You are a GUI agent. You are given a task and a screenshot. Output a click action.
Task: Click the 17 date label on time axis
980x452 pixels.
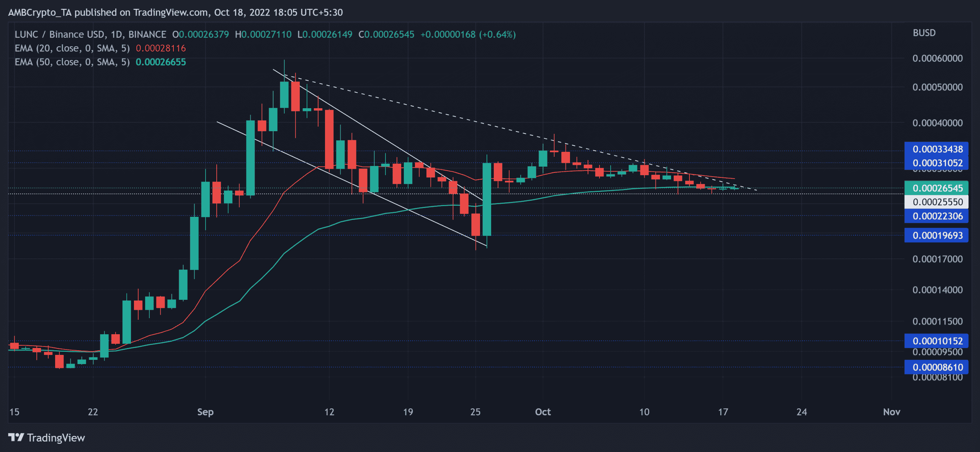click(x=723, y=412)
